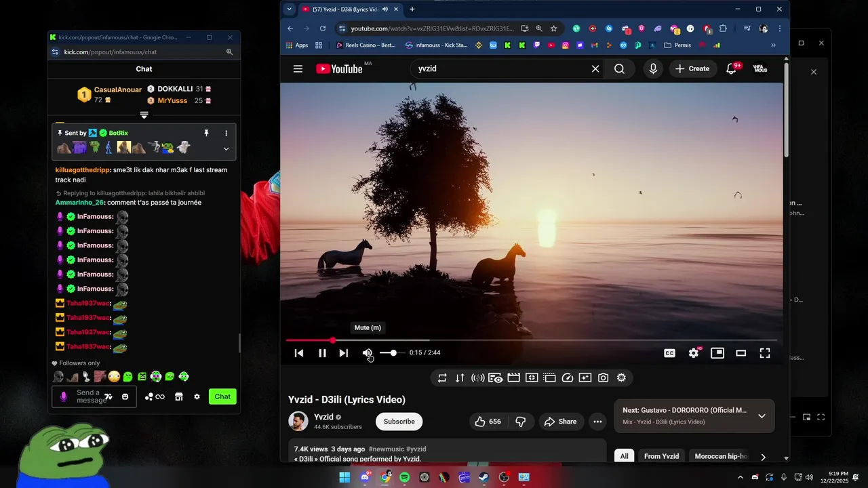Open pinned message three-dot options
This screenshot has height=488, width=868.
[x=226, y=133]
